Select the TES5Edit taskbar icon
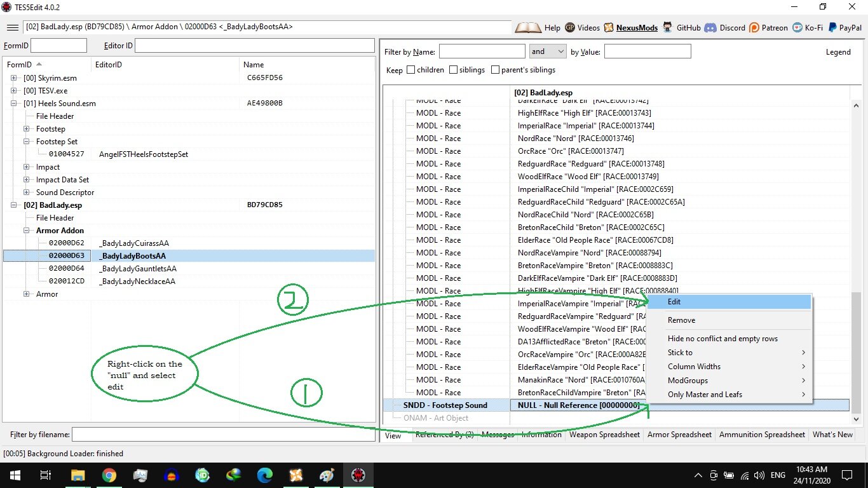The height and width of the screenshot is (488, 868). [x=358, y=475]
